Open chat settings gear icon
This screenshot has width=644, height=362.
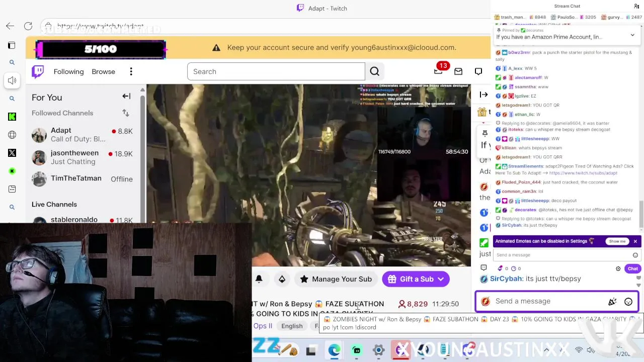pos(618,268)
